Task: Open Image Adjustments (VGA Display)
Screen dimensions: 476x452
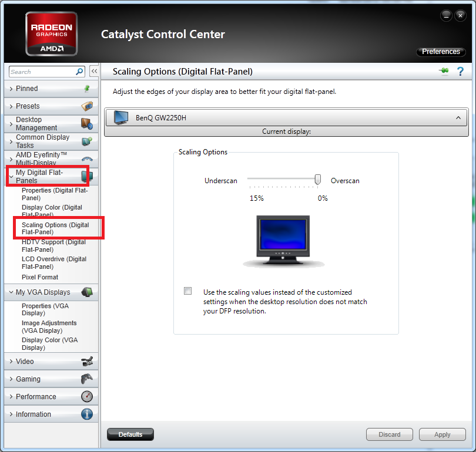Action: [x=49, y=326]
